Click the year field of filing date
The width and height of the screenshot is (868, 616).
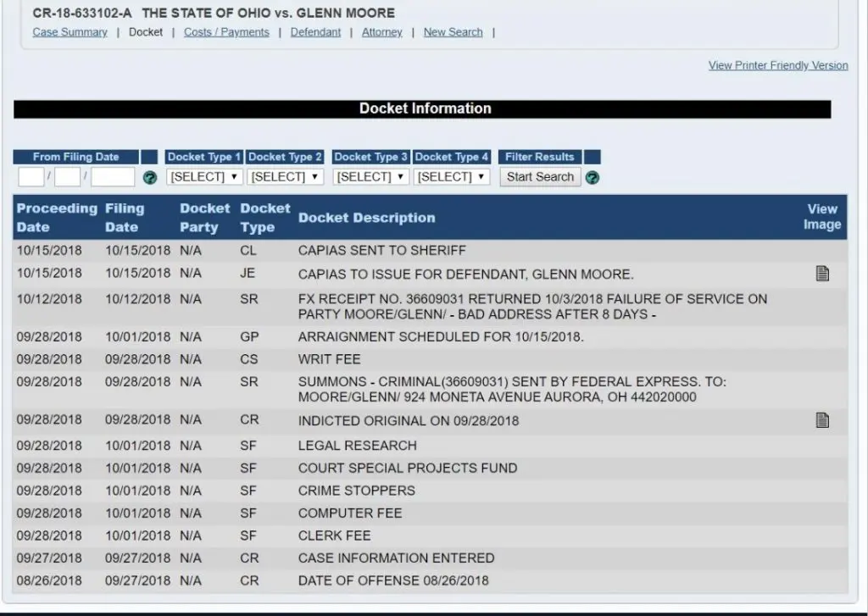[113, 177]
